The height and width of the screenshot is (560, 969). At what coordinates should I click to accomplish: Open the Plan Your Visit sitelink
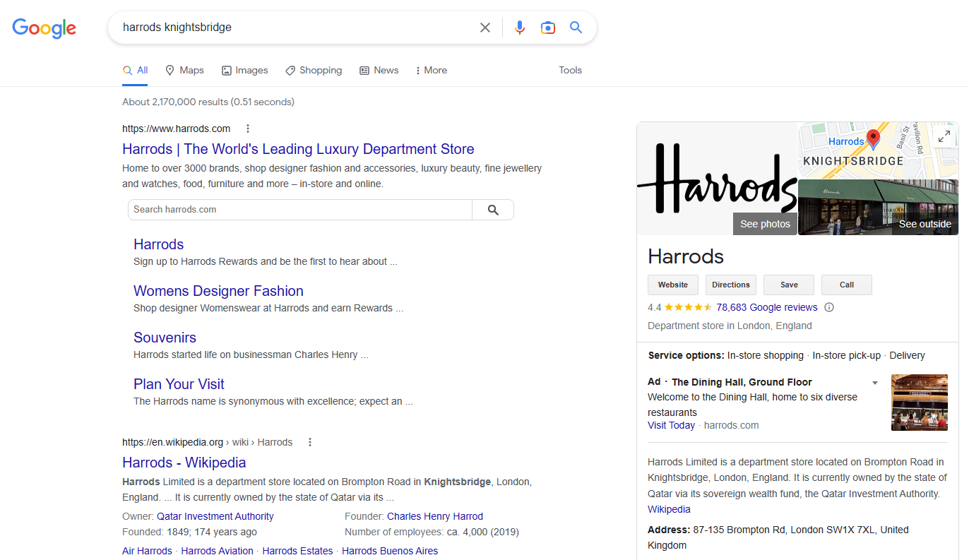tap(179, 384)
